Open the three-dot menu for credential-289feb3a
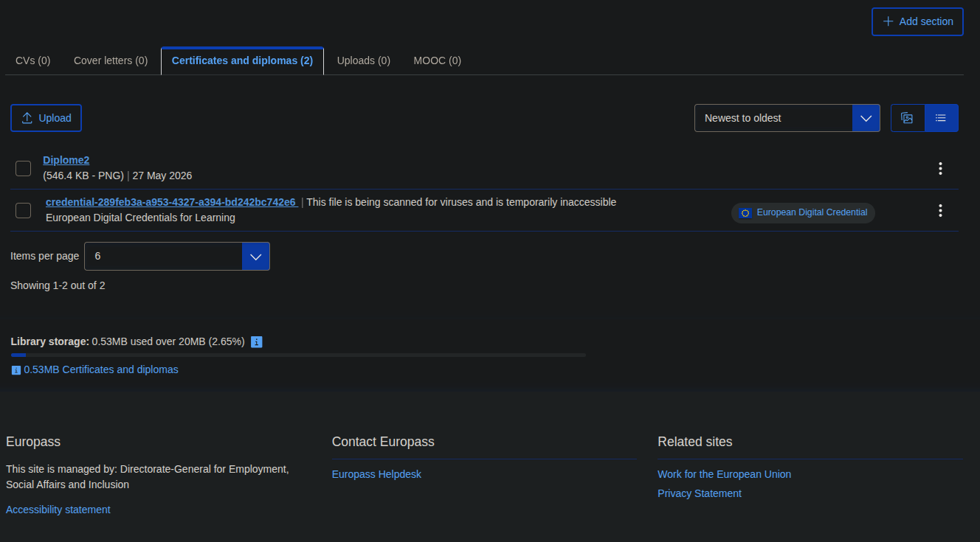Screen dimensions: 980x542 (x=940, y=210)
